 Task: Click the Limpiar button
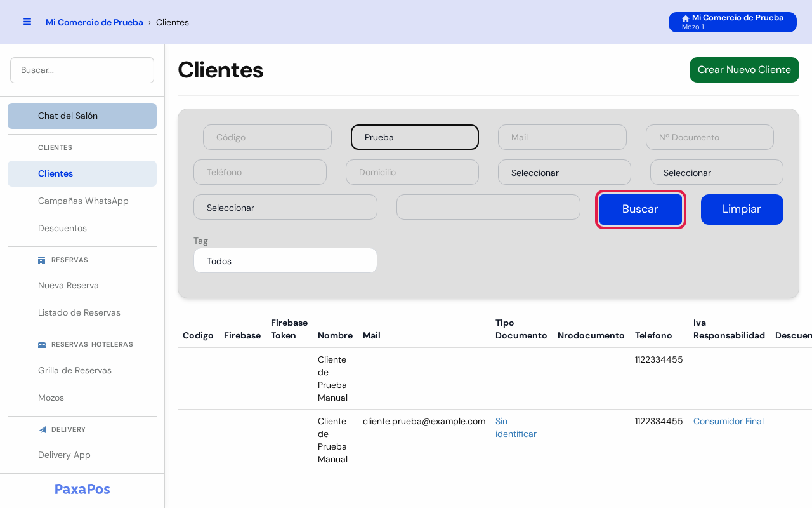click(x=742, y=210)
